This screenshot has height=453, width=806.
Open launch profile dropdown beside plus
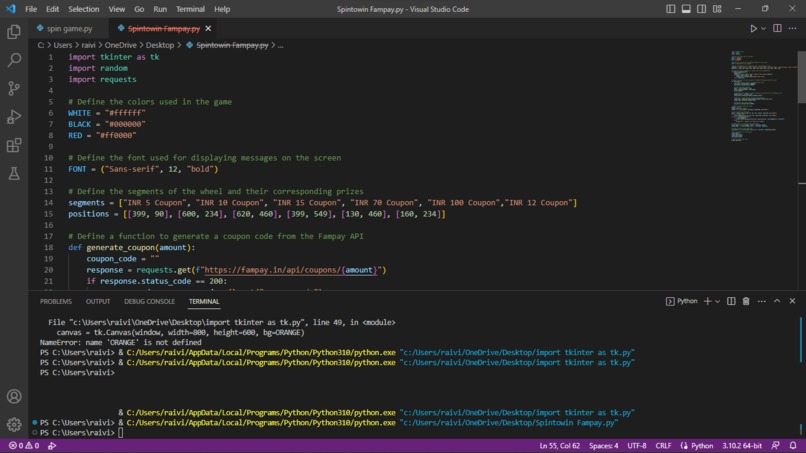coord(717,301)
